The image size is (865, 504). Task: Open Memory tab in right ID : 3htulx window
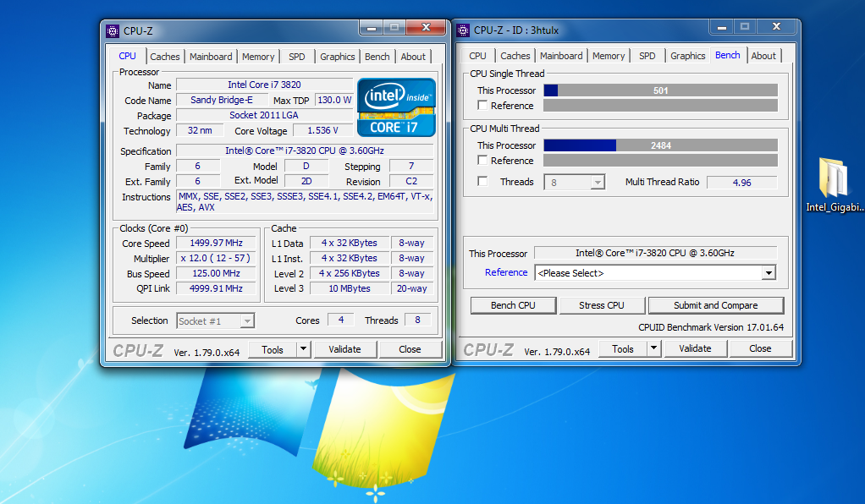[609, 56]
